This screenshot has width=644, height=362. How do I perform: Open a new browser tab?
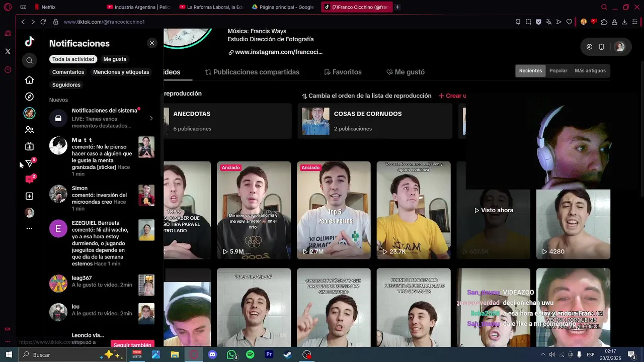tap(397, 7)
